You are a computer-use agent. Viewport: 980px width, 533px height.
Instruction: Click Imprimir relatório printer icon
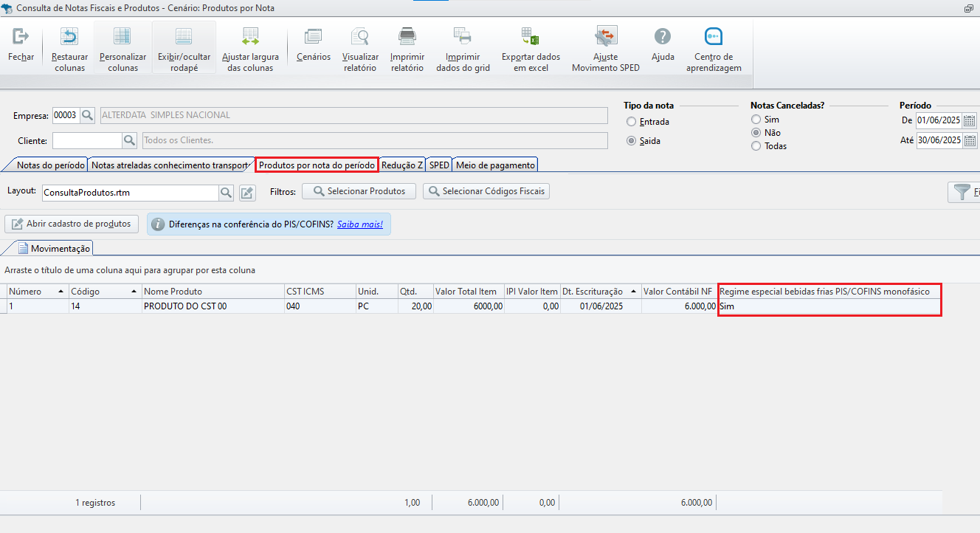pyautogui.click(x=407, y=36)
